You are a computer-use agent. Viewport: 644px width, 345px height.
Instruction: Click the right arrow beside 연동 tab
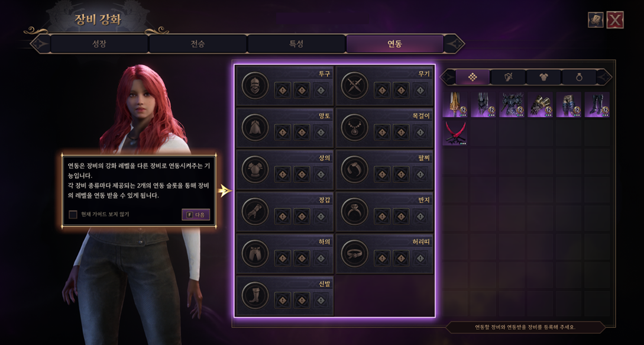pyautogui.click(x=455, y=44)
